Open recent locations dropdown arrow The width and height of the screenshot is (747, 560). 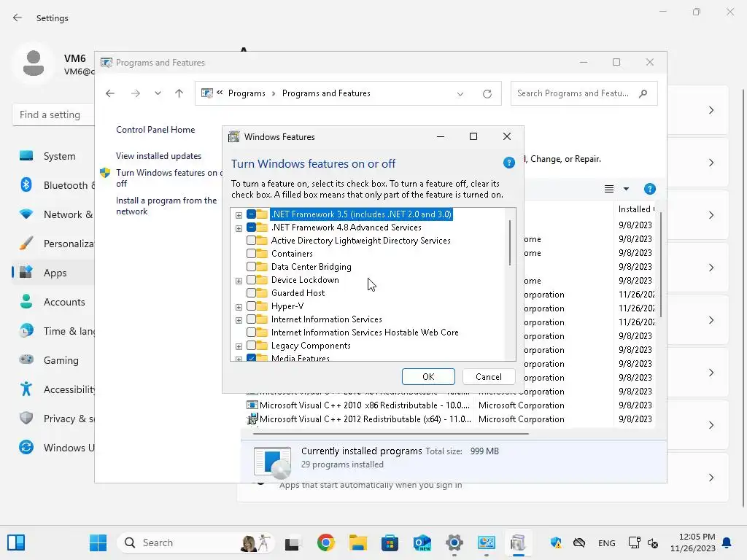[158, 93]
